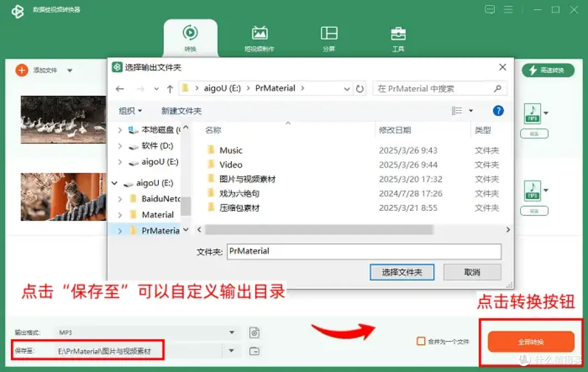Viewport: 588px width, 372px height.
Task: Click the orange 全部转换 button
Action: point(531,341)
